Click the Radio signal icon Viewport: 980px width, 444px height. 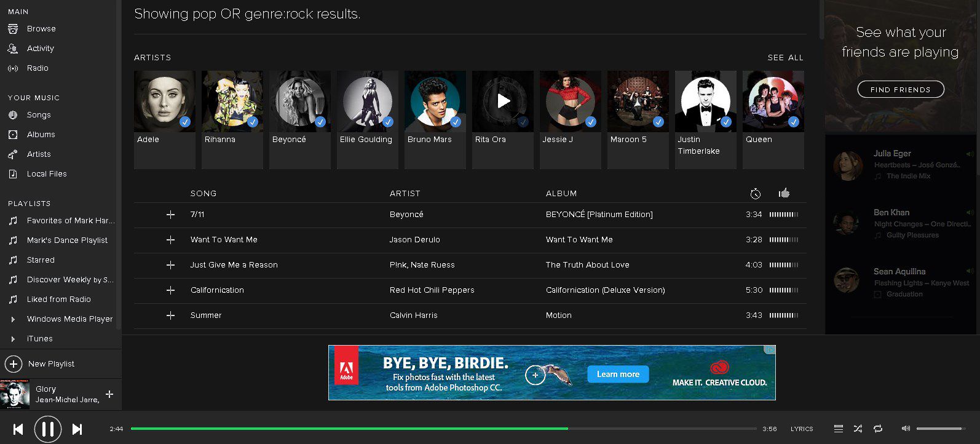click(x=13, y=68)
